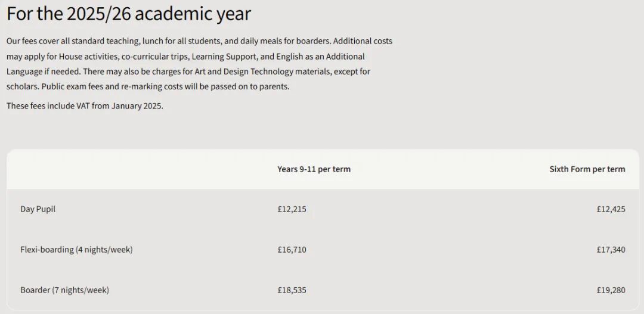Click the "For the 2025/26 academic year" heading
Image resolution: width=644 pixels, height=314 pixels.
point(129,13)
